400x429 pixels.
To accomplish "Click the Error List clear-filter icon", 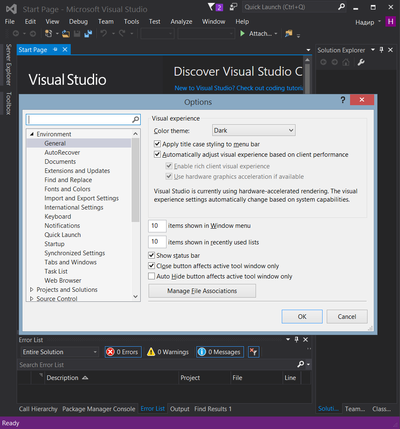I will pos(254,352).
